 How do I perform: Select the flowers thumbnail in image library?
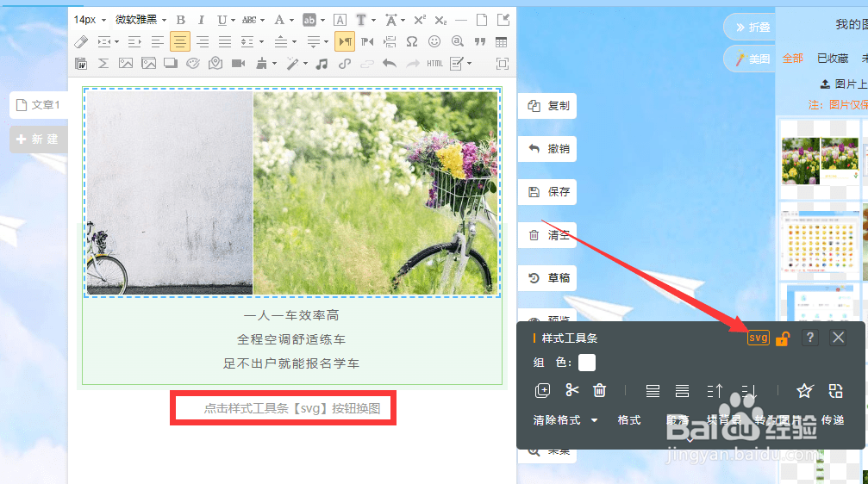(x=820, y=161)
